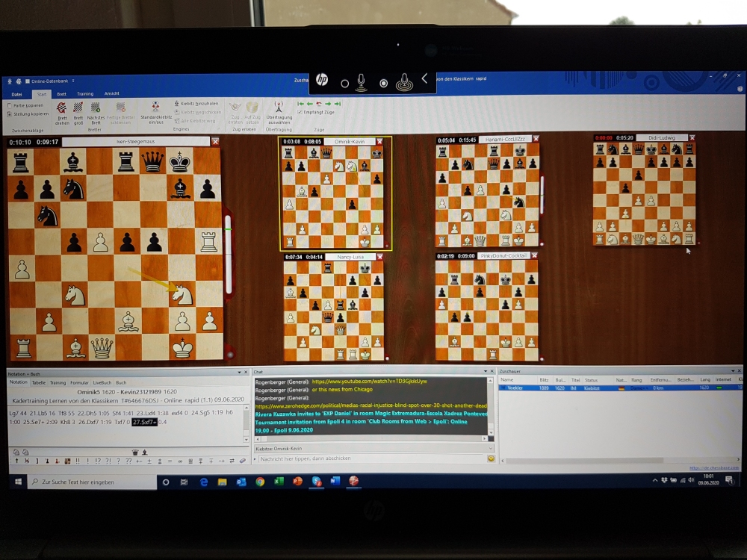Toggle the Stellung kopieren checkbox
The height and width of the screenshot is (560, 747).
coord(10,113)
